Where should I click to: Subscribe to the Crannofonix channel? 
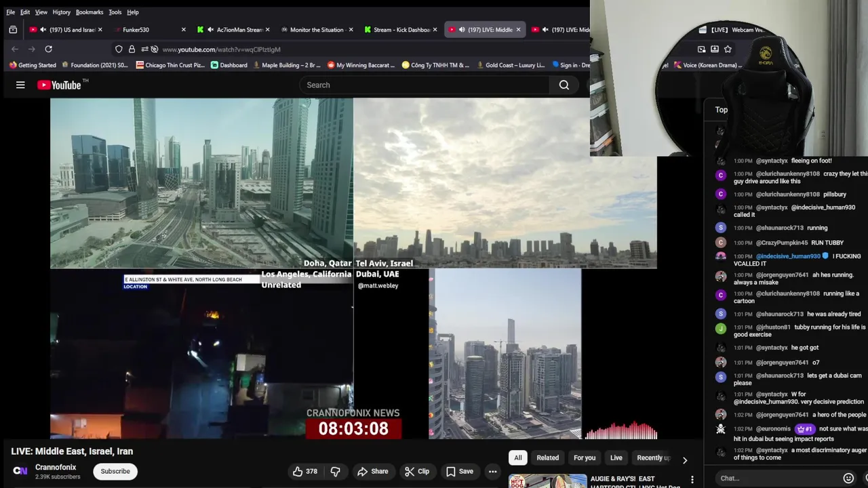click(115, 471)
